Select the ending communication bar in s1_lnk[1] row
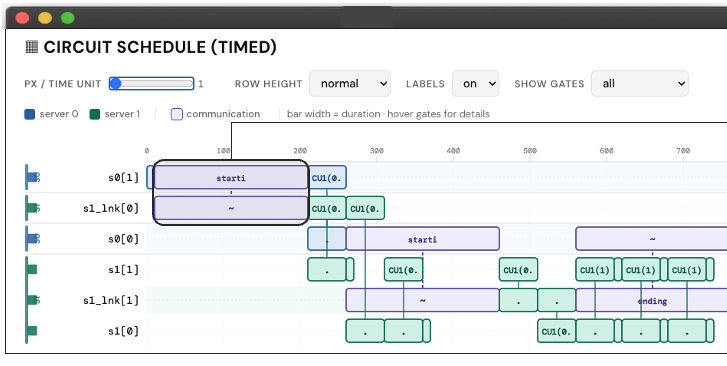This screenshot has height=366, width=727. click(x=651, y=300)
